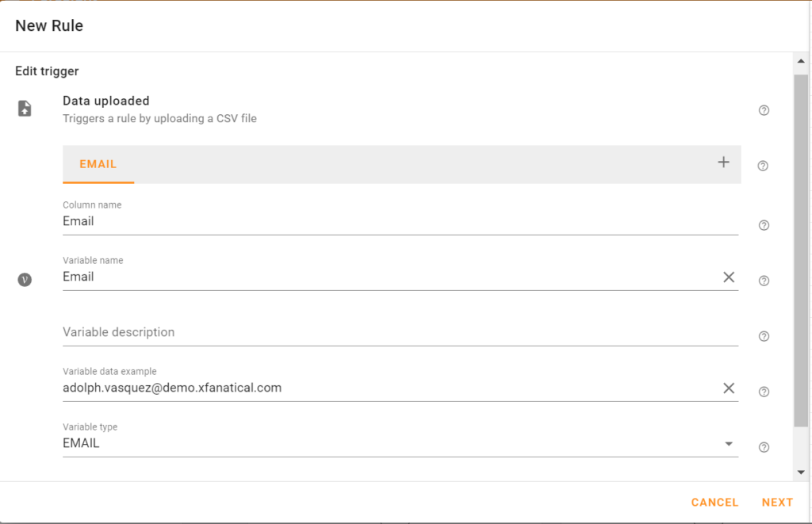Clear the Variable data example with the X
Screen dimensions: 812x524
(728, 388)
